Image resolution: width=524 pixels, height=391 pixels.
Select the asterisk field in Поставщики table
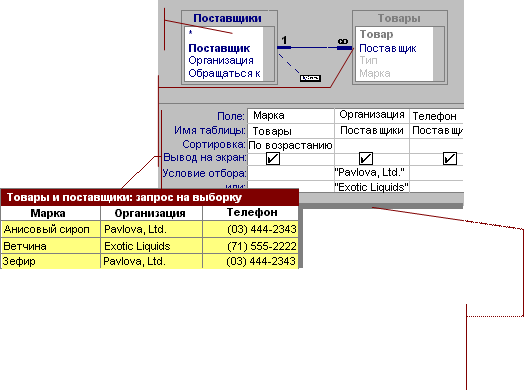[190, 32]
